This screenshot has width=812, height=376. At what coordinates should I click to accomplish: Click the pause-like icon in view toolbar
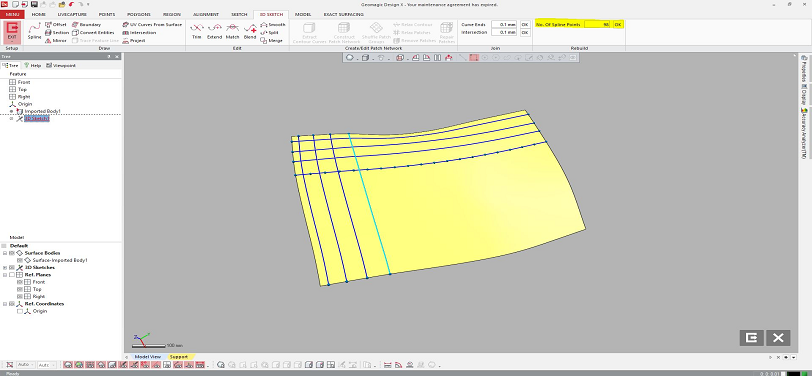click(x=438, y=57)
